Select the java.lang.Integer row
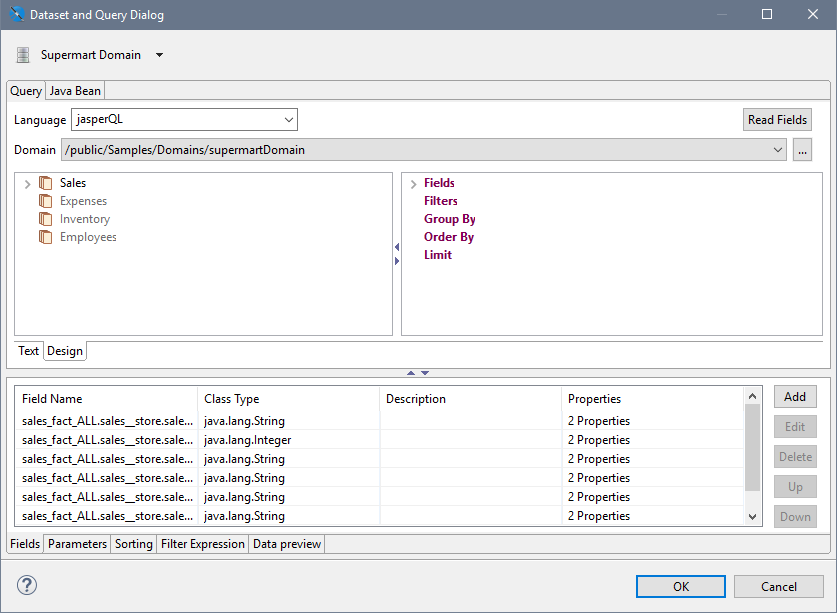This screenshot has width=837, height=613. [379, 440]
